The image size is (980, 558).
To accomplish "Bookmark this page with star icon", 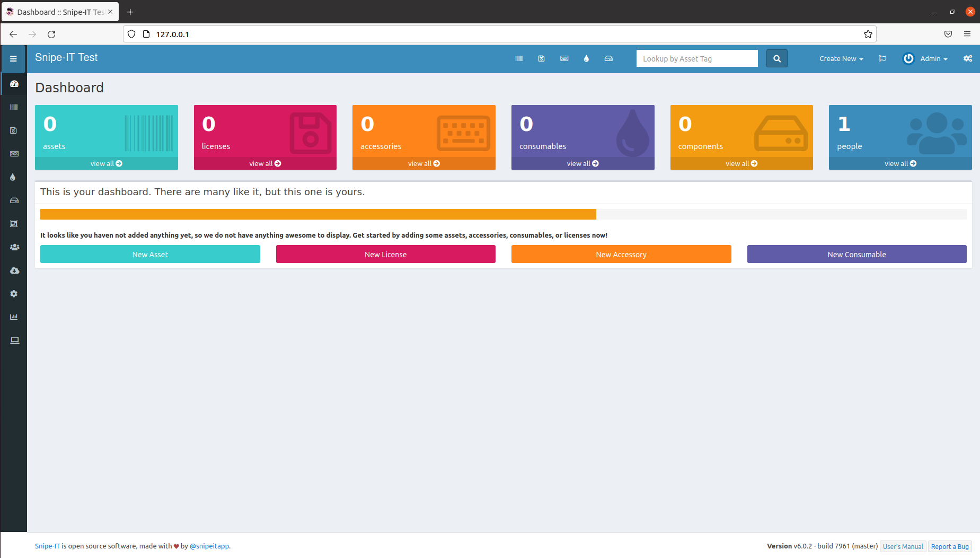I will click(x=868, y=34).
